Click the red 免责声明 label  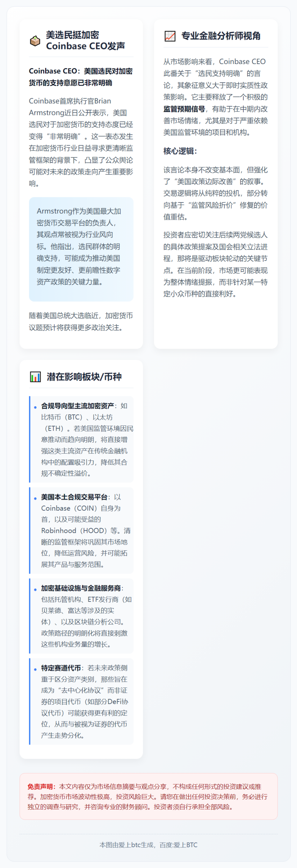[x=42, y=786]
